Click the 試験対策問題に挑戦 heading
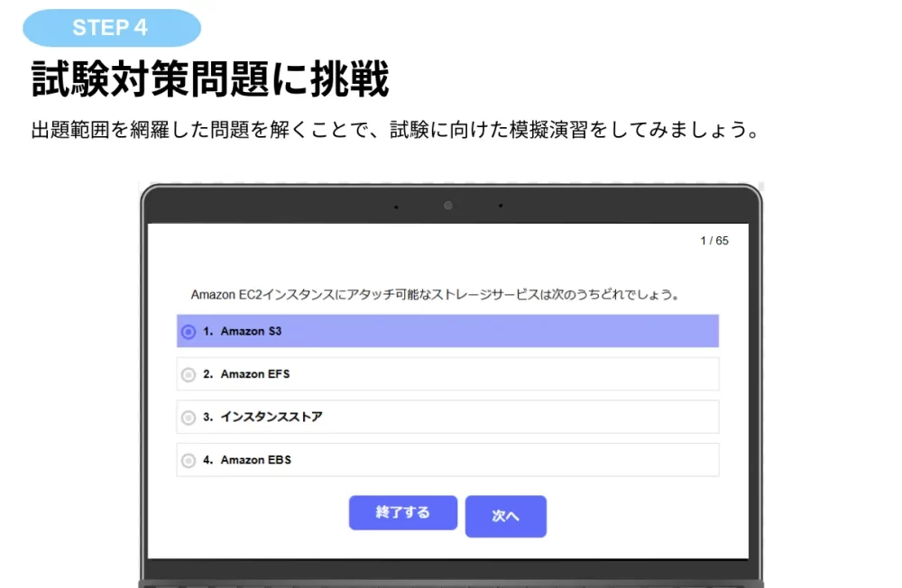This screenshot has width=902, height=588. pyautogui.click(x=210, y=80)
